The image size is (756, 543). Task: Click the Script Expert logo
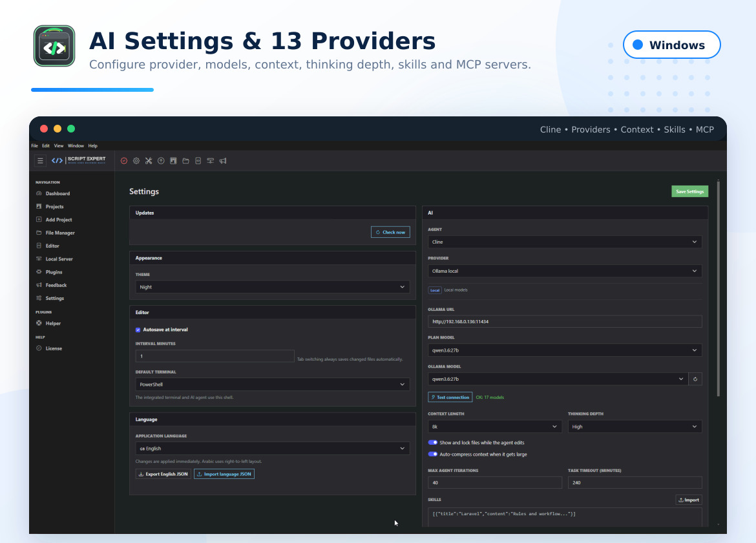tap(79, 160)
